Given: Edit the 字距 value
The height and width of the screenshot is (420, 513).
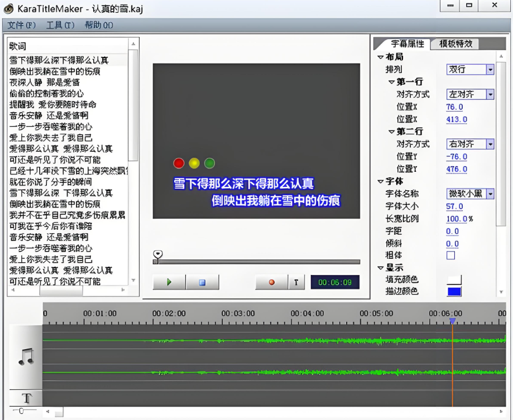Looking at the screenshot, I should point(453,231).
